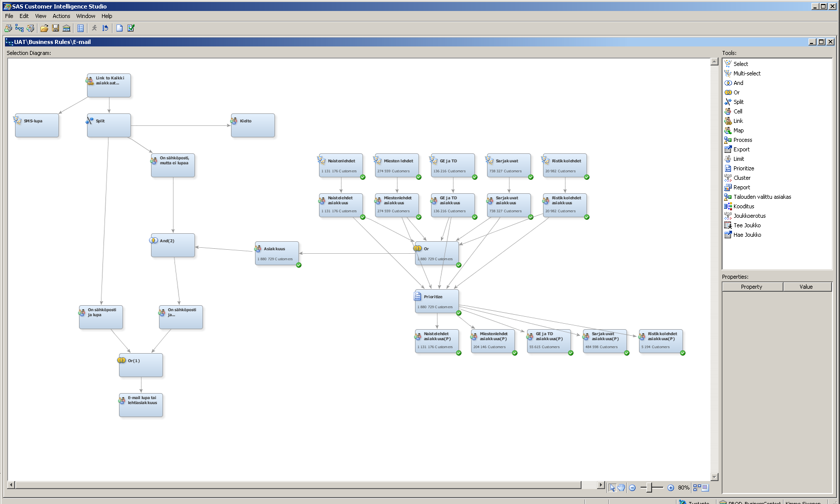Choose the And tool
Screen dimensions: 840x504
click(x=738, y=83)
